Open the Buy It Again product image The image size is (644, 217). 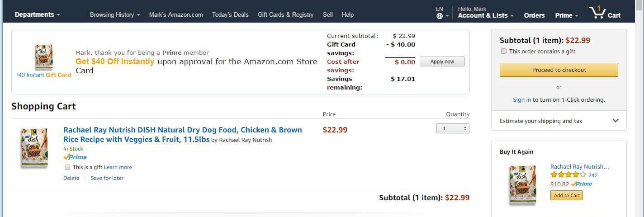coord(522,185)
